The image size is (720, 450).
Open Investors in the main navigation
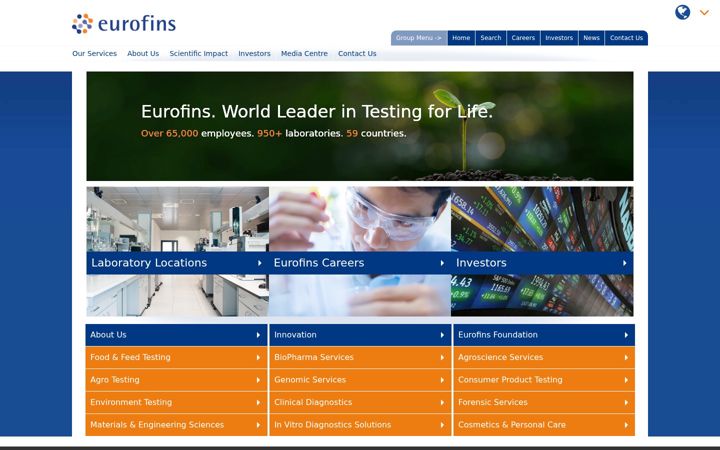point(254,54)
